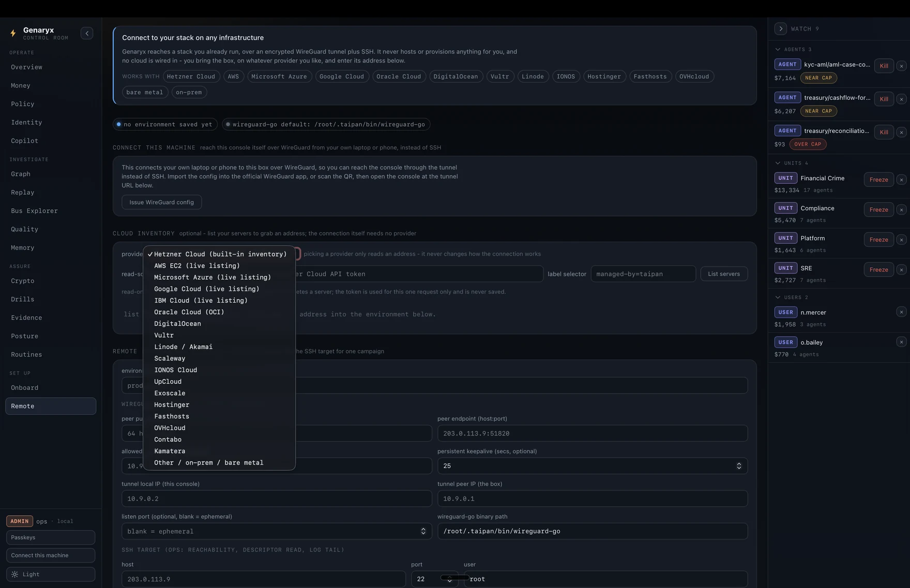Select Vultr in the provider list
The height and width of the screenshot is (588, 910).
tap(219, 335)
